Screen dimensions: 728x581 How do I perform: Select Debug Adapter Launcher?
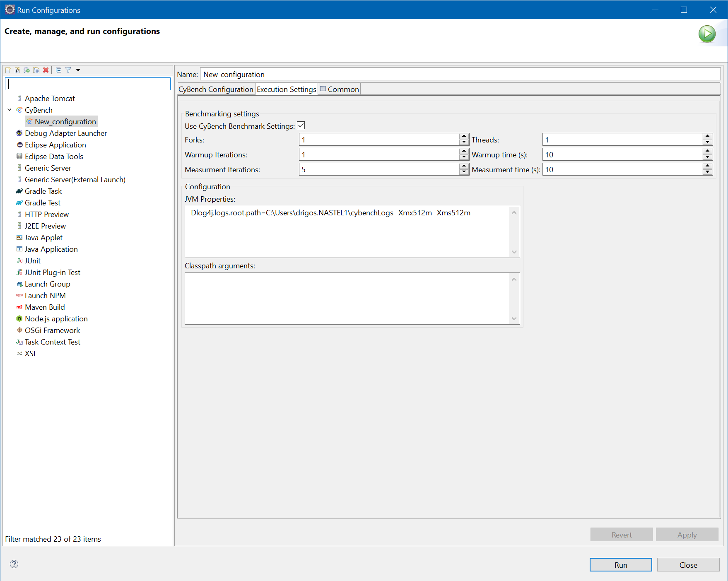click(x=66, y=133)
